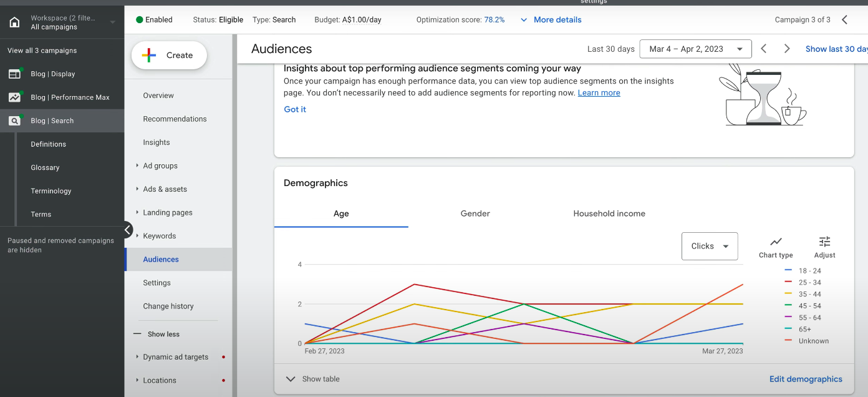
Task: Open the Adjust chart settings icon
Action: tap(824, 243)
